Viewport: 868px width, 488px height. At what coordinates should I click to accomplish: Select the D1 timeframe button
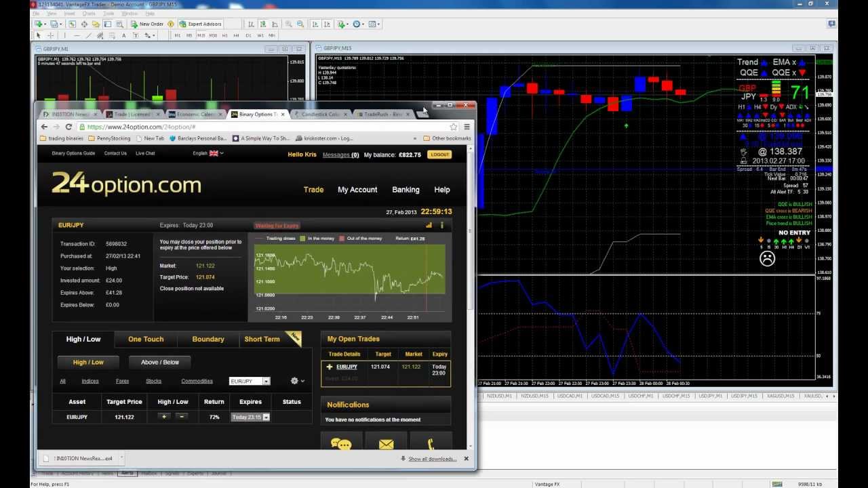248,35
